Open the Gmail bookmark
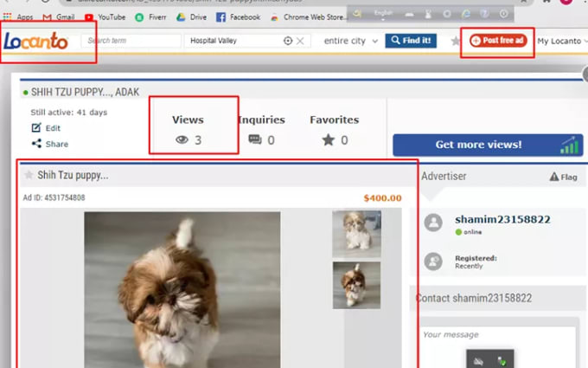The image size is (588, 368). 59,17
